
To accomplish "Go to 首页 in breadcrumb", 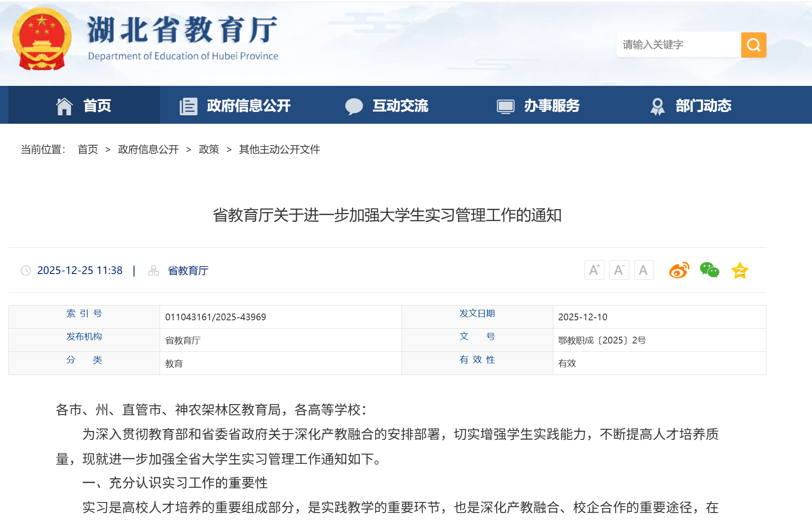I will coord(88,149).
